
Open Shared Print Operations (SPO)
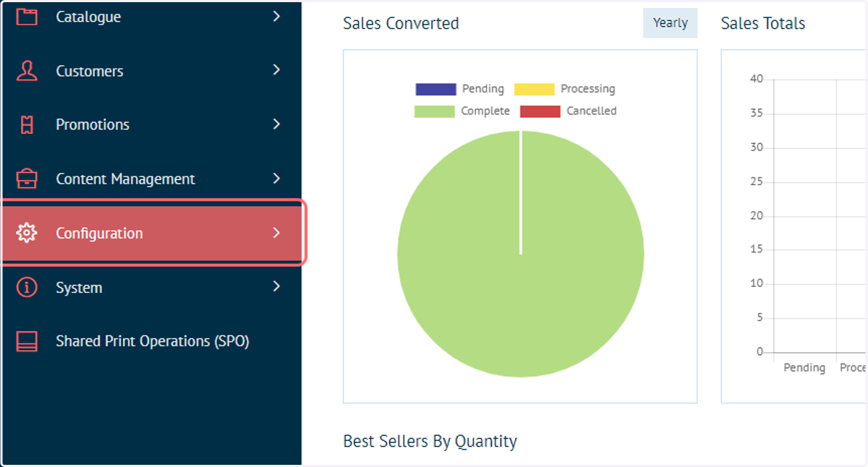[150, 341]
